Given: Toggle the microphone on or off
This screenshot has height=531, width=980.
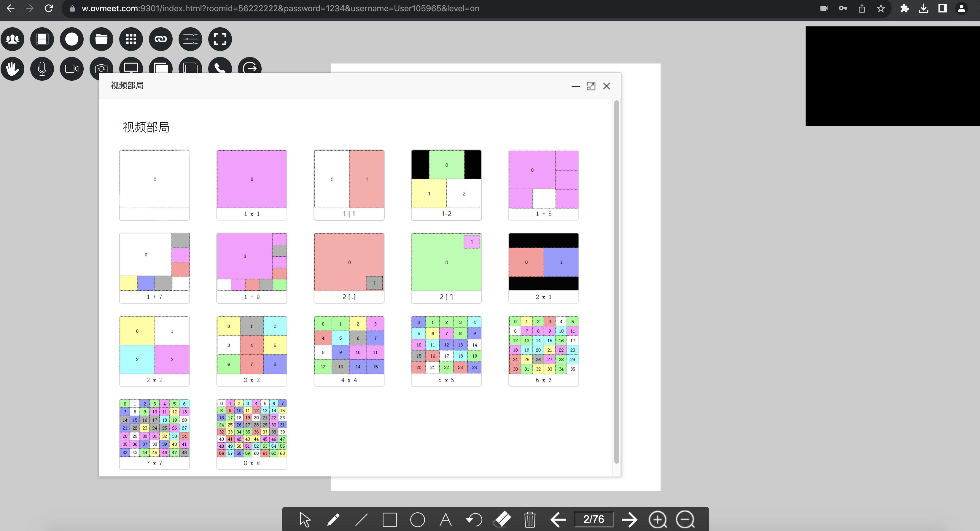Looking at the screenshot, I should pyautogui.click(x=42, y=69).
